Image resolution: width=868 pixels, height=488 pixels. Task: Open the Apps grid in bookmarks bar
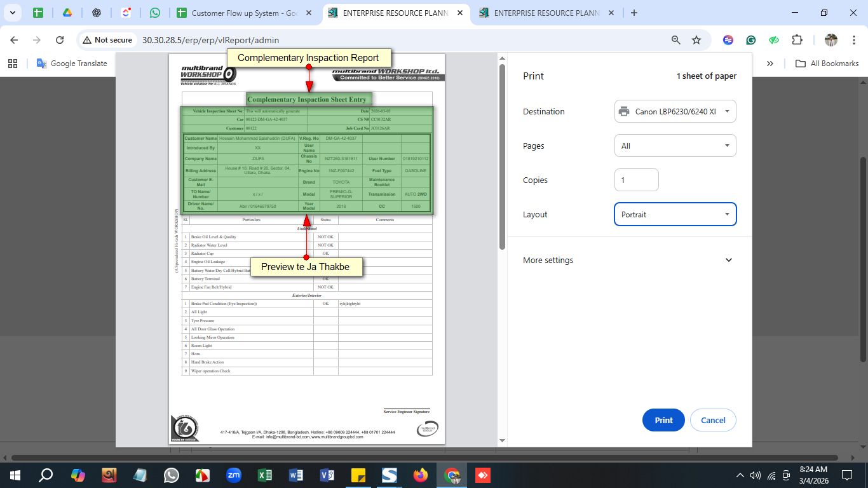point(12,64)
